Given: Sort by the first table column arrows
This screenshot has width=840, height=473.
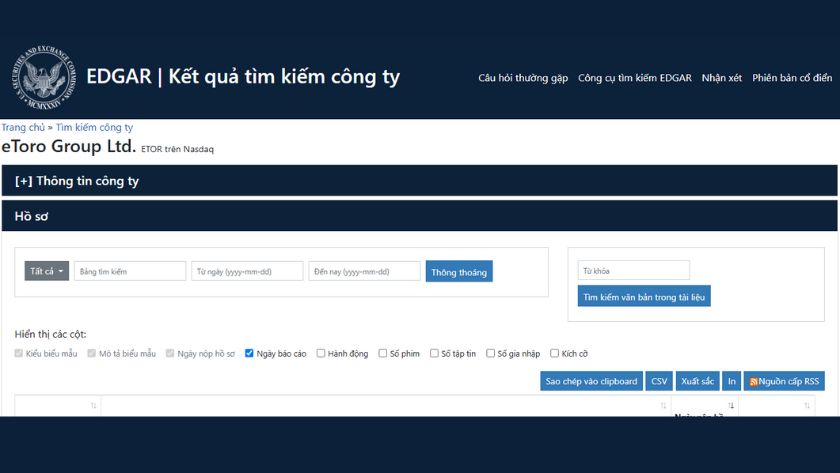Looking at the screenshot, I should [x=93, y=406].
